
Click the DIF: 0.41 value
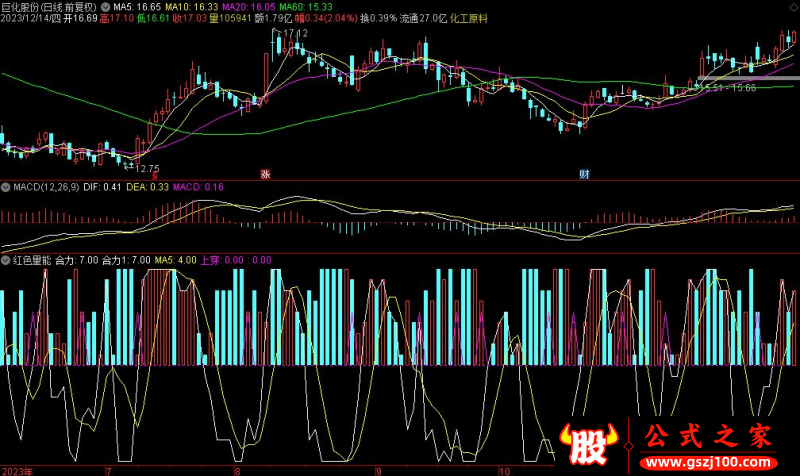[102, 187]
